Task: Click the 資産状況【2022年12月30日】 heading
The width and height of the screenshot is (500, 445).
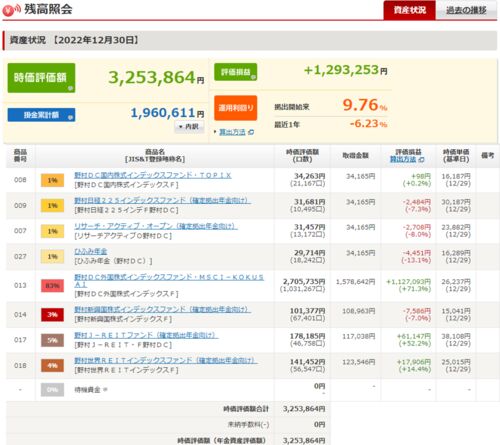Action: click(74, 40)
